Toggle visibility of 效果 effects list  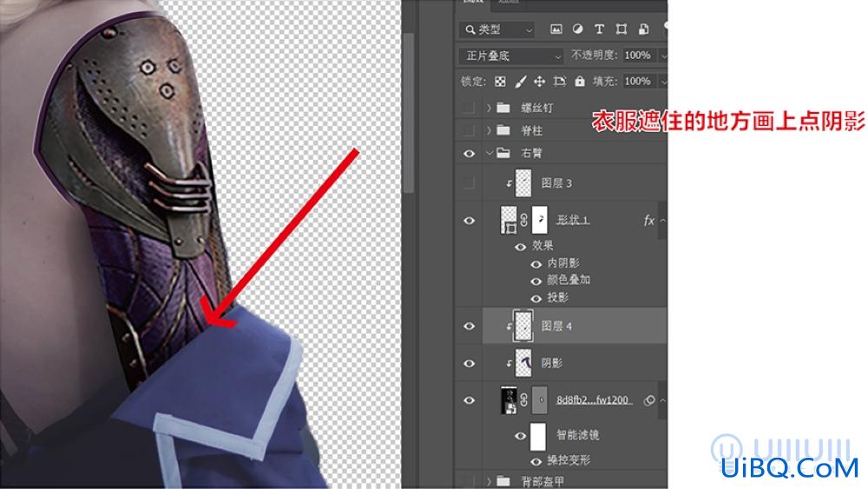pos(520,247)
